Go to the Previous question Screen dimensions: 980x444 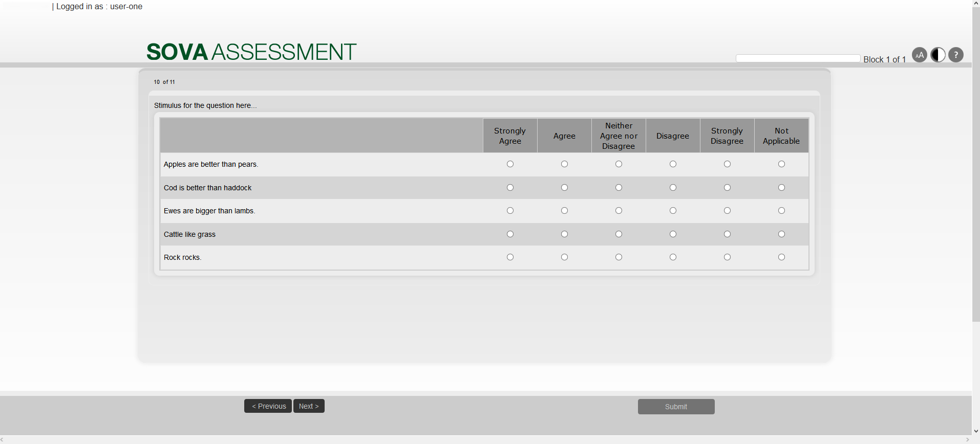point(268,406)
